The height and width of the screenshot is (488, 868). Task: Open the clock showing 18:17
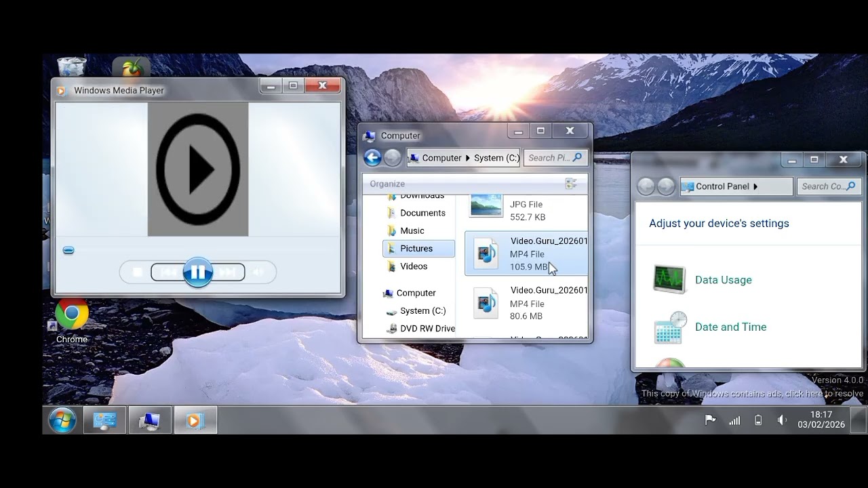(821, 420)
